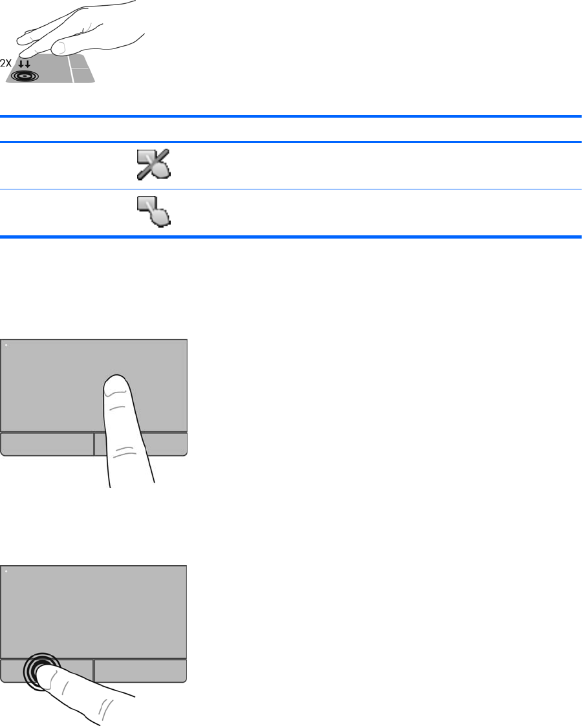The image size is (582, 728).
Task: Toggle the on/off dot on upright-finger touchpad
Action: coord(6,345)
